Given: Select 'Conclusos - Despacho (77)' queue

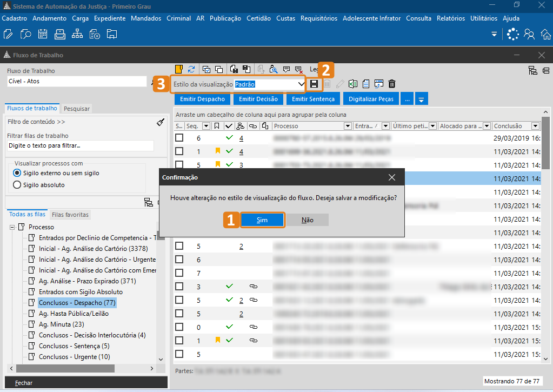Looking at the screenshot, I should [x=77, y=303].
